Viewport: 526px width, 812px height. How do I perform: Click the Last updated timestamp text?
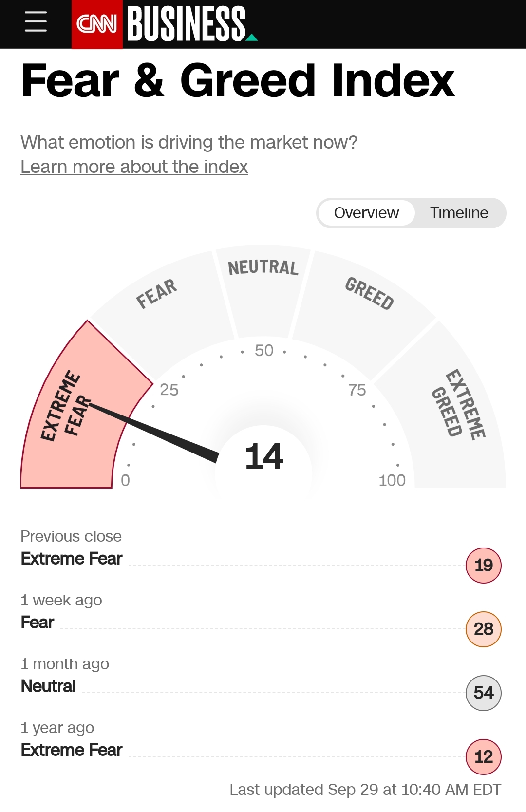pos(365,789)
